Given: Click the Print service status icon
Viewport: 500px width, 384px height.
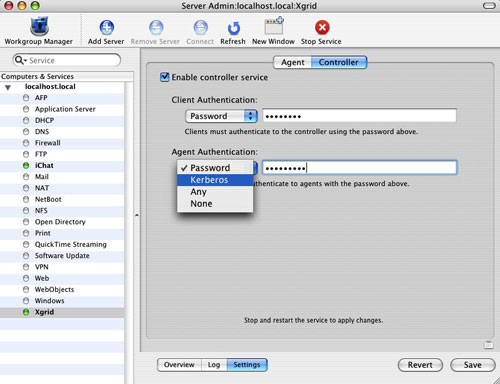Looking at the screenshot, I should pos(26,233).
